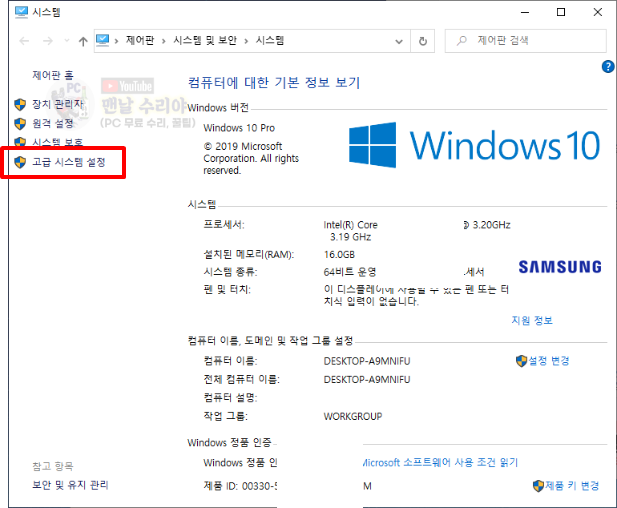617x508 pixels.
Task: Click the back navigation arrow
Action: (24, 41)
